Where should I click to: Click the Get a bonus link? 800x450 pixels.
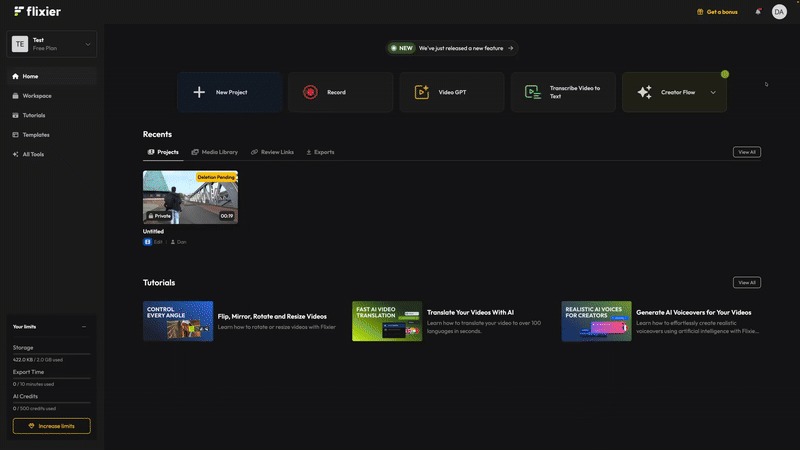[717, 12]
